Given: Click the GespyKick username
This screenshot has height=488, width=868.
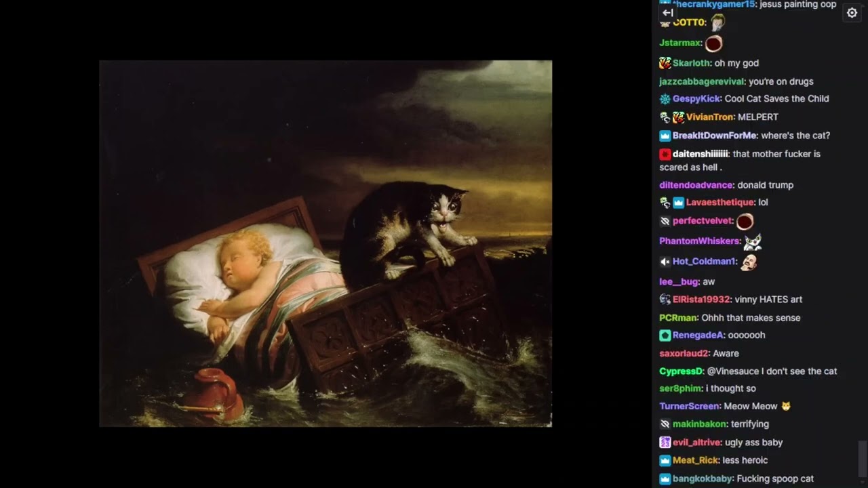Looking at the screenshot, I should tap(696, 99).
